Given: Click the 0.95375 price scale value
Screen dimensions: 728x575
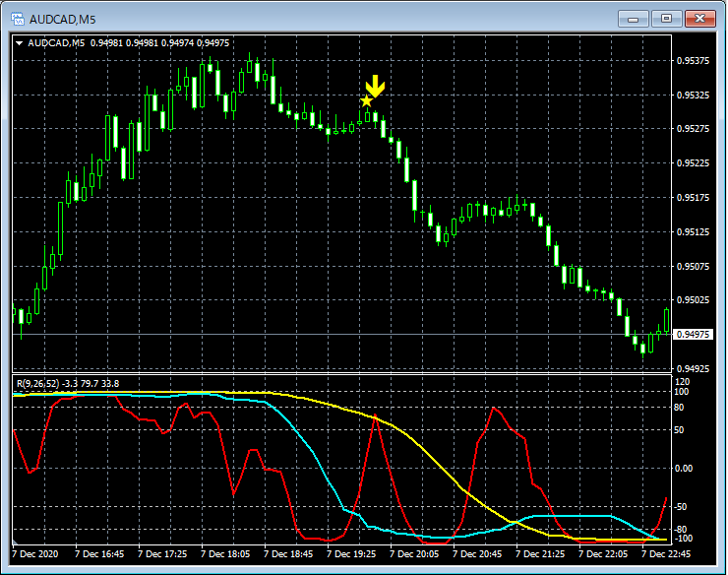Looking at the screenshot, I should pos(693,61).
